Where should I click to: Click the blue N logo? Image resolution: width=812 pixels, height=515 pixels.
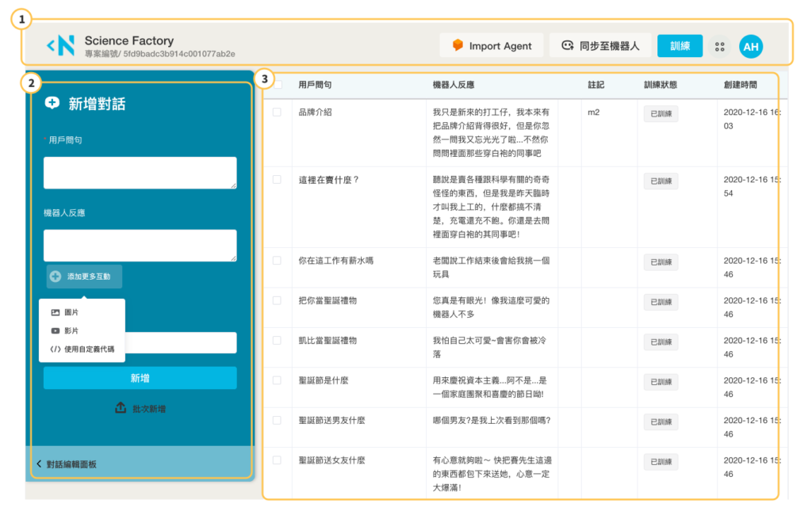[x=67, y=45]
